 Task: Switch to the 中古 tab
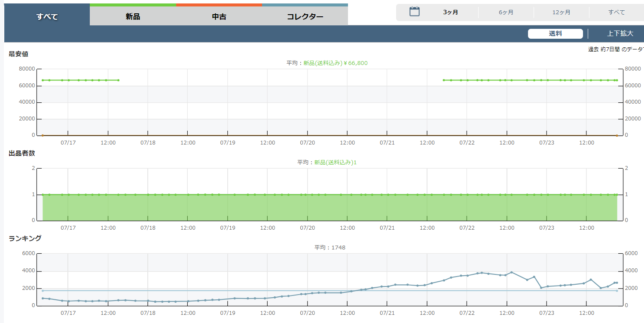[x=219, y=17]
